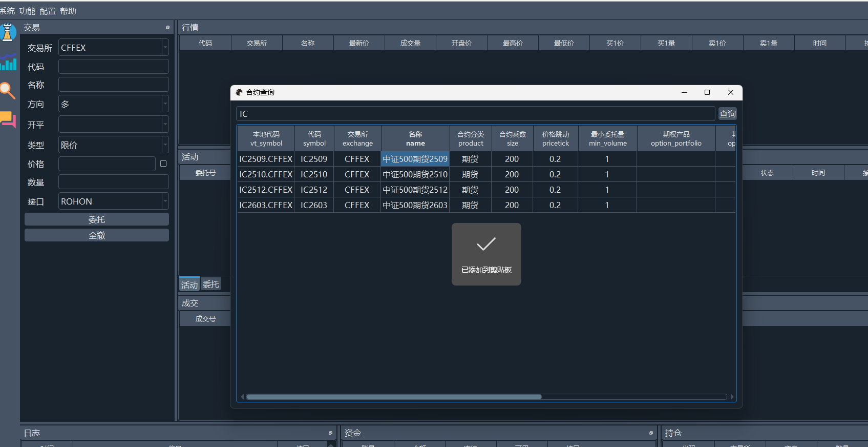Open the 配置 menu
868x447 pixels.
click(x=48, y=11)
